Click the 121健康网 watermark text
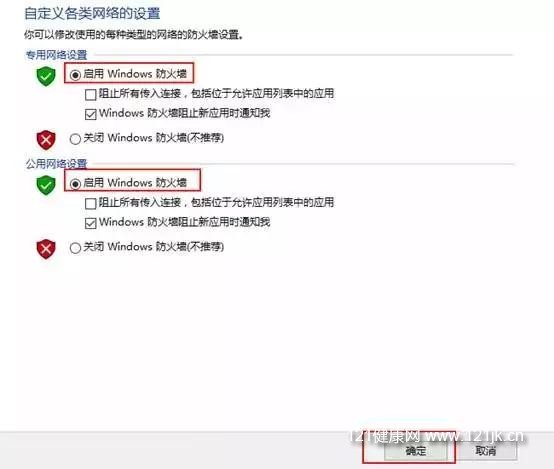The image size is (554, 469). [x=385, y=436]
